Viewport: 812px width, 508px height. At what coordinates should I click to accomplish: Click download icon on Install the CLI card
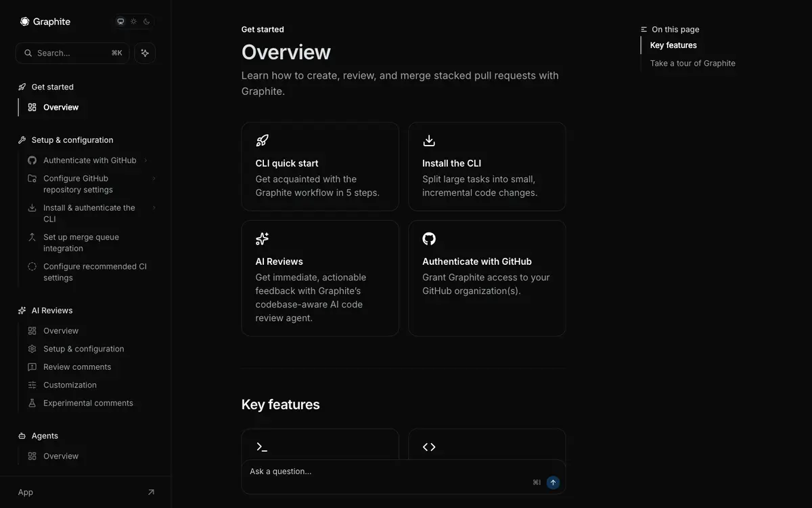click(429, 140)
